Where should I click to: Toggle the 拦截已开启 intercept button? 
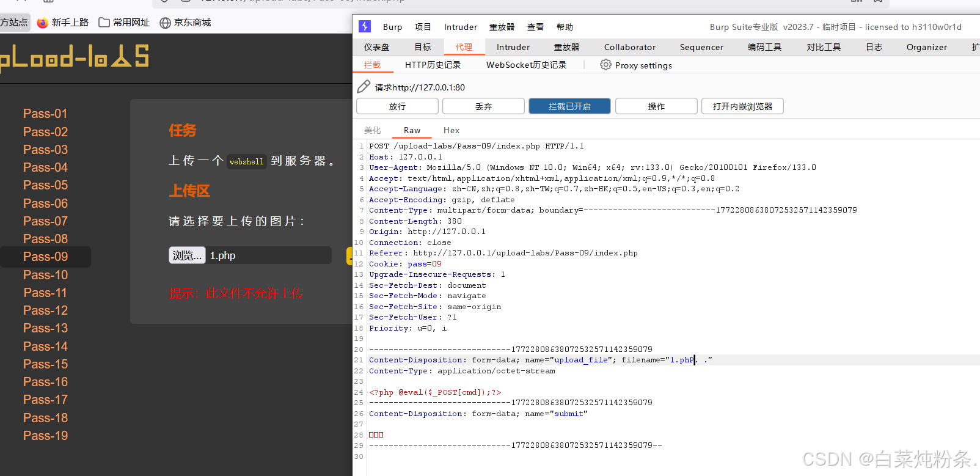569,106
